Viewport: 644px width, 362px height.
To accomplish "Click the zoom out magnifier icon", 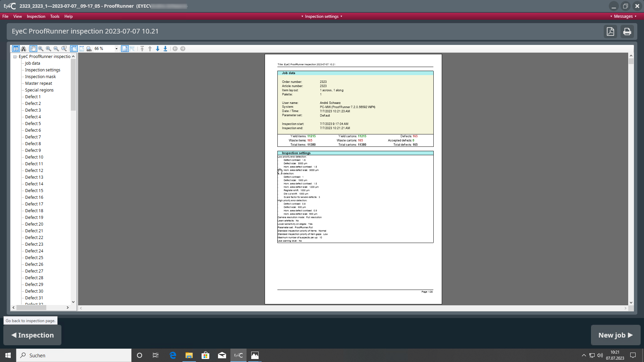I will point(56,49).
